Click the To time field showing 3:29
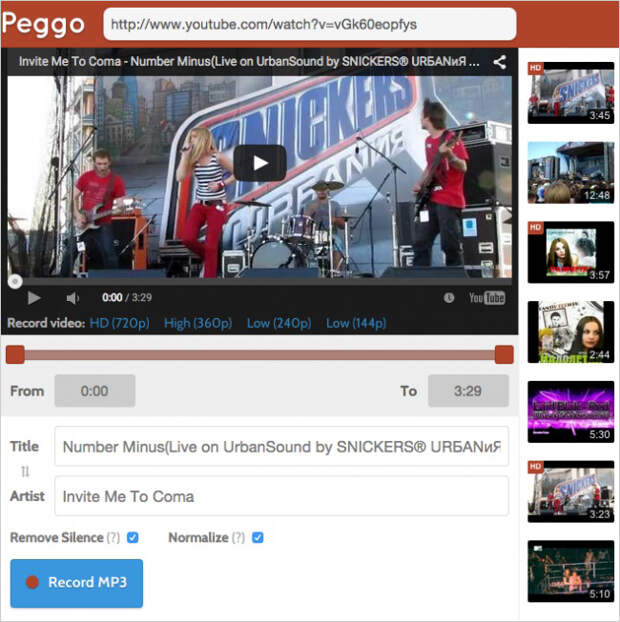This screenshot has height=622, width=620. coord(468,391)
